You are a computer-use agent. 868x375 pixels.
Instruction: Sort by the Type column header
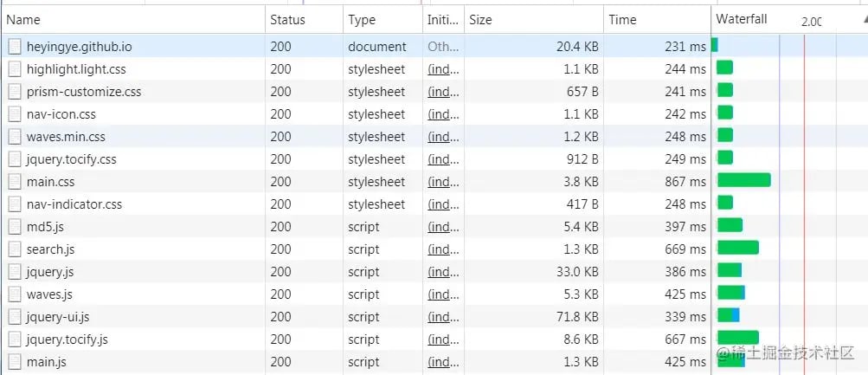pyautogui.click(x=383, y=20)
